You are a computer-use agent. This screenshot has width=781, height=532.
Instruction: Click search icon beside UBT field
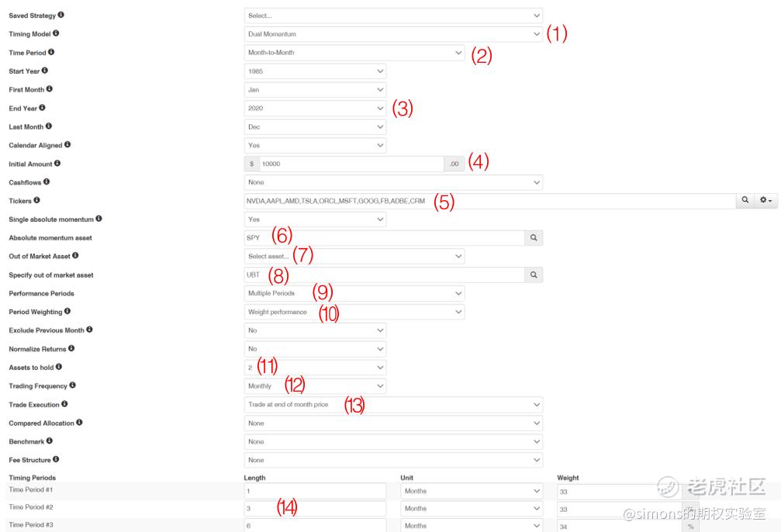coord(534,275)
